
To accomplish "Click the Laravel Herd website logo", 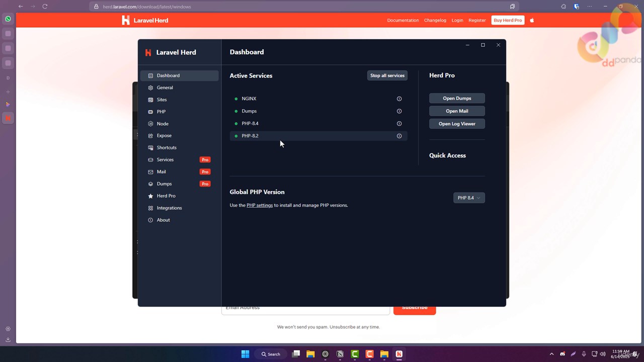I will [145, 20].
